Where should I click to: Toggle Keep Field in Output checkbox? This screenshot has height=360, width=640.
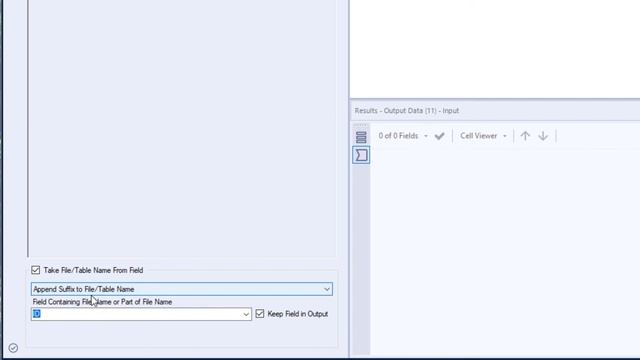click(260, 314)
